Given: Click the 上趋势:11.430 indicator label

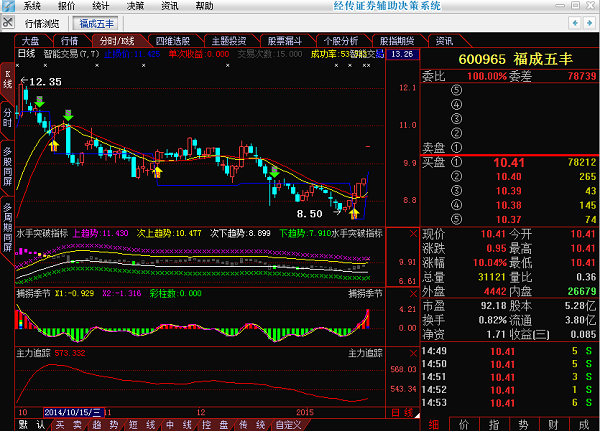Looking at the screenshot, I should click(x=101, y=233).
